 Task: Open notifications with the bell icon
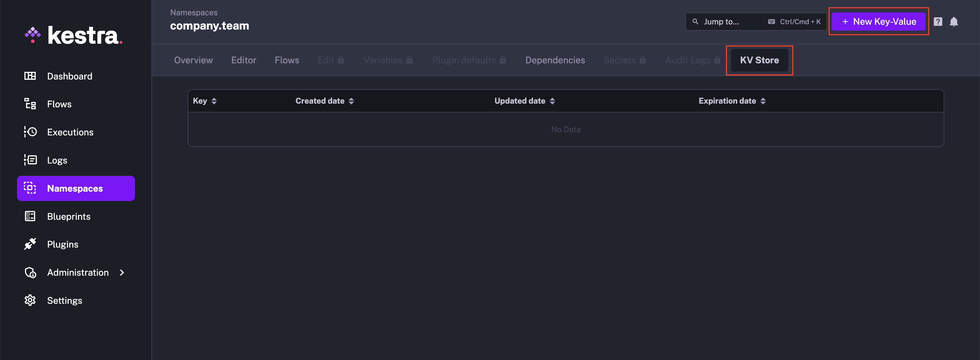point(954,22)
